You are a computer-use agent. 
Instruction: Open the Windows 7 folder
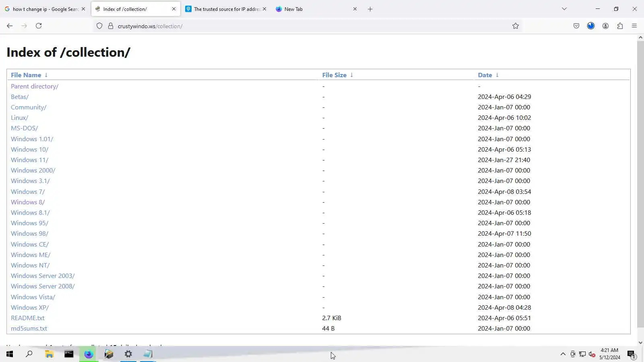(28, 192)
